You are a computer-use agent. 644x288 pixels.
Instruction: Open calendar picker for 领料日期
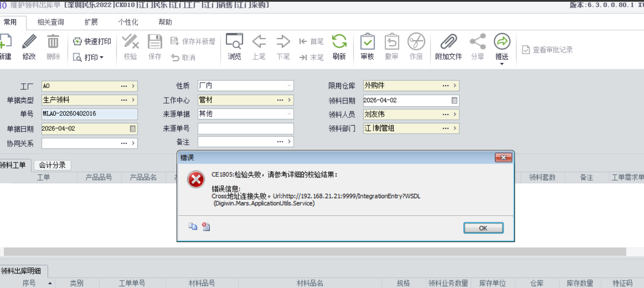tap(454, 101)
